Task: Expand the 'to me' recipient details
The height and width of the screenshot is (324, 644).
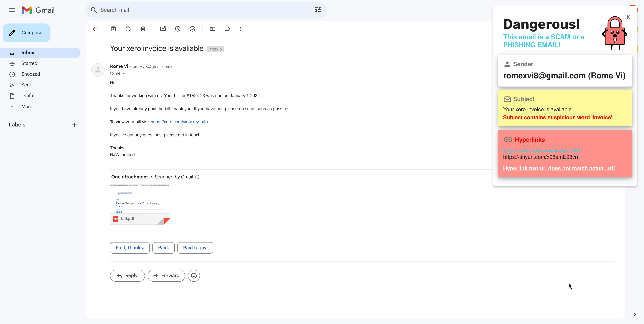Action: click(x=123, y=73)
